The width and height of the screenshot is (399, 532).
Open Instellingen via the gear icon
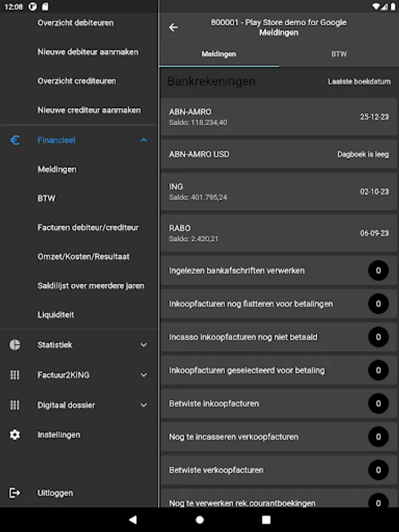click(x=14, y=434)
